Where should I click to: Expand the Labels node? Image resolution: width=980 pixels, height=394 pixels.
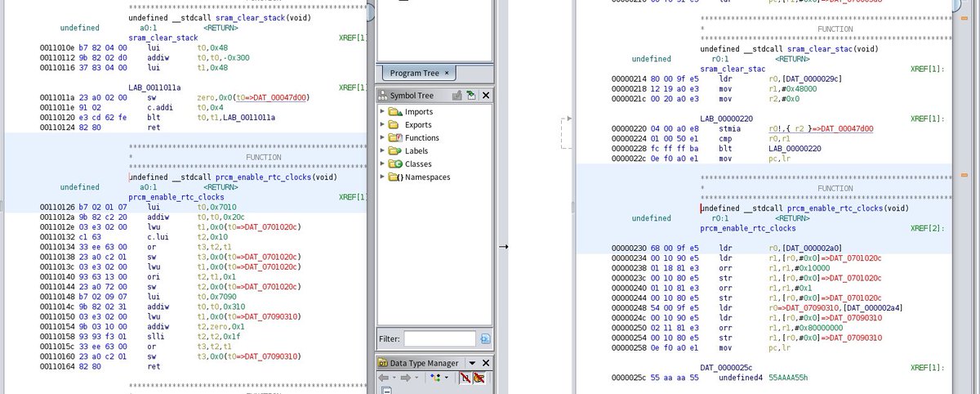pyautogui.click(x=382, y=151)
